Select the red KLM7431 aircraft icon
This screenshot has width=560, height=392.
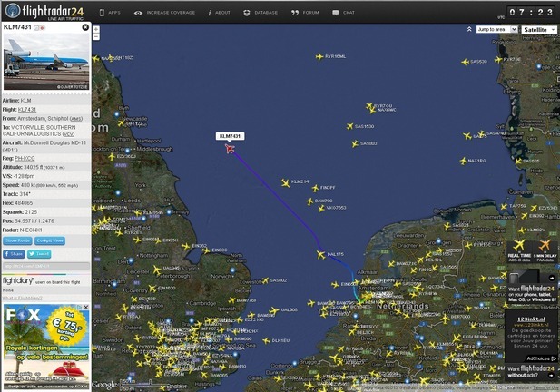[230, 148]
